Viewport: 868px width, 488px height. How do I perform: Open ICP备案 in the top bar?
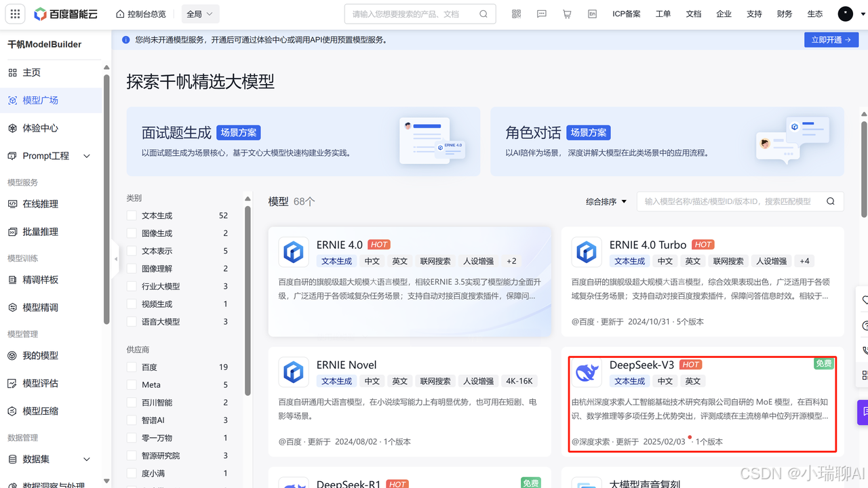tap(627, 14)
